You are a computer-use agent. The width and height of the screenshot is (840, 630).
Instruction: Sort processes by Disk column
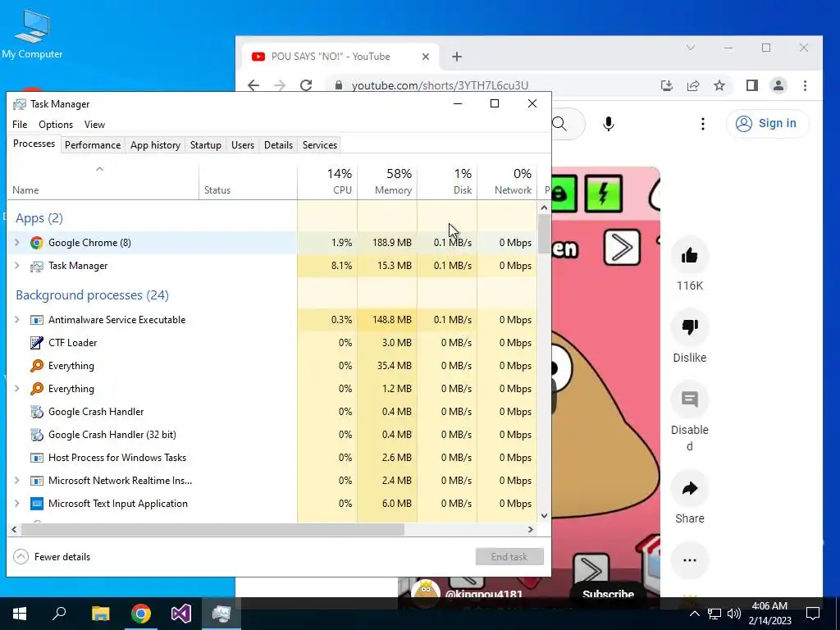click(447, 181)
